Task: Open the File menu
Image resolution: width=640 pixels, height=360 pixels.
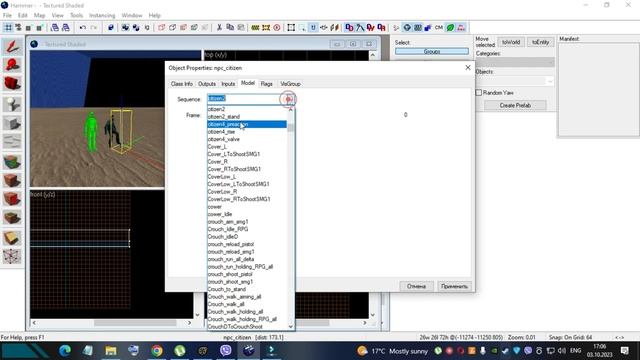Action: pyautogui.click(x=7, y=16)
